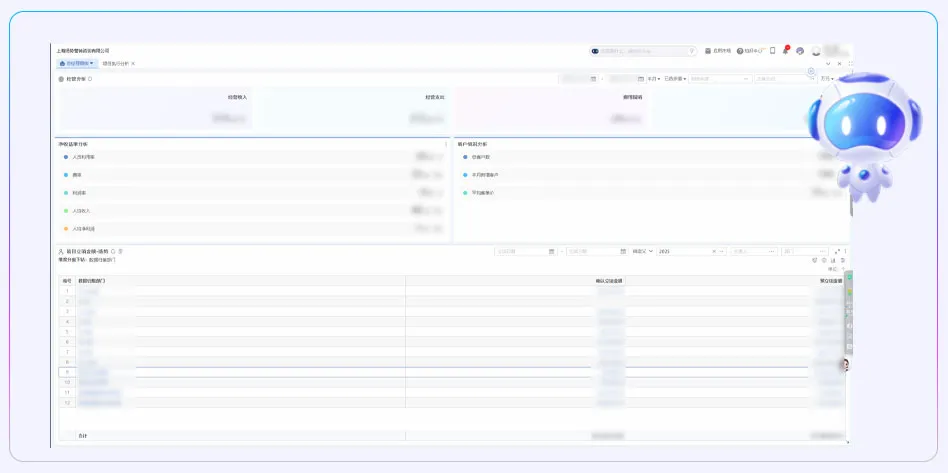Click the mobile phone icon in header
Image resolution: width=948 pixels, height=473 pixels.
[x=773, y=50]
